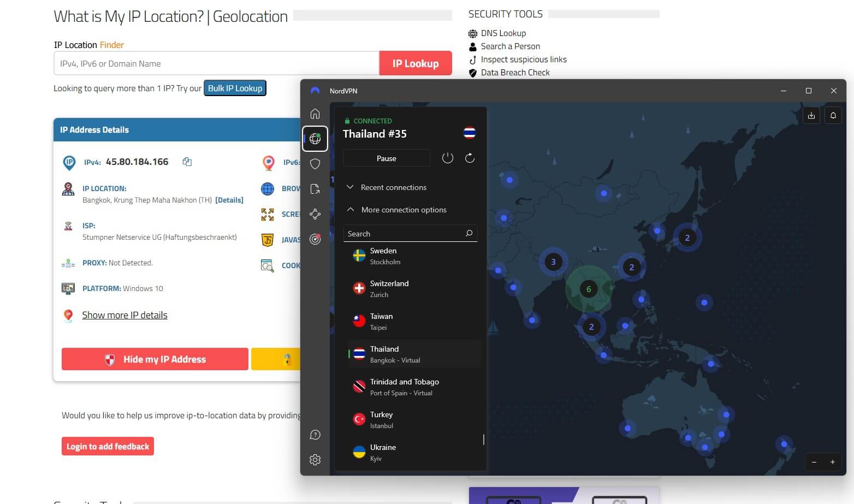Open the dark web monitor target icon
Screen dimensions: 854x504
[x=315, y=239]
